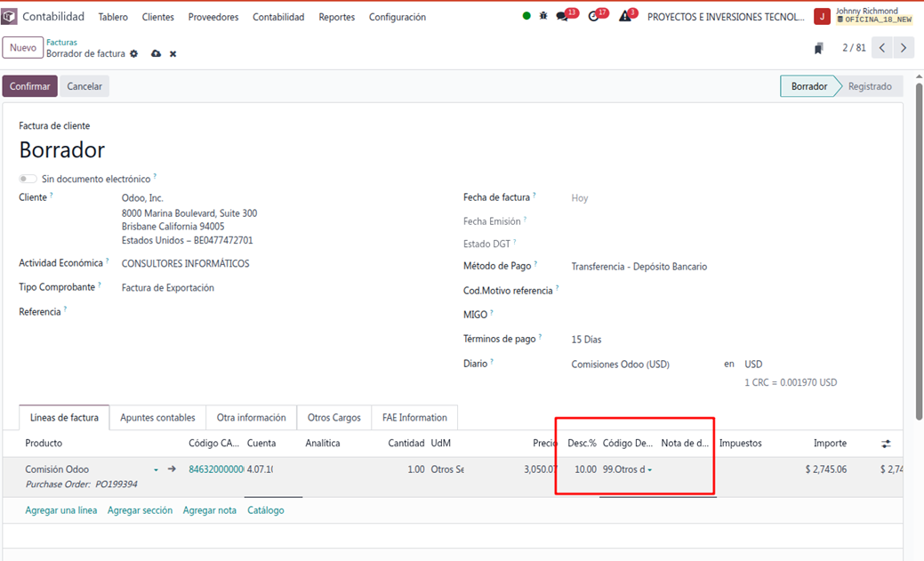Discard changes with the X icon
Viewport: 924px width, 561px height.
(173, 54)
